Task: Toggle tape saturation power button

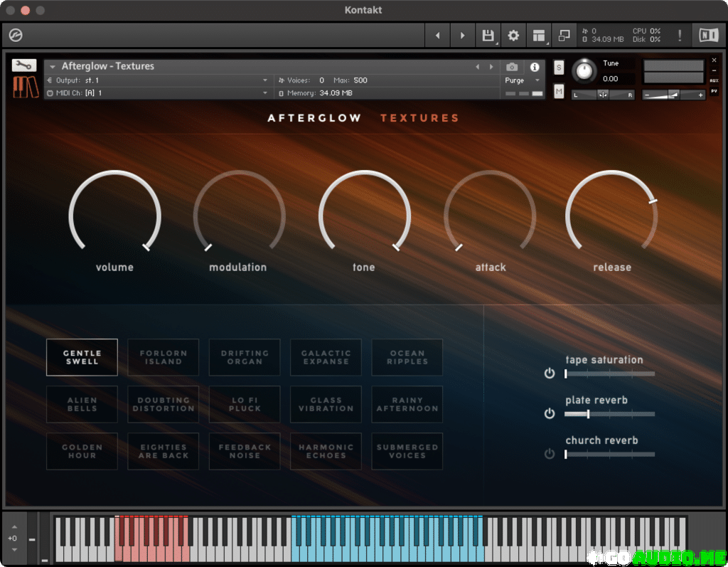Action: (x=549, y=373)
